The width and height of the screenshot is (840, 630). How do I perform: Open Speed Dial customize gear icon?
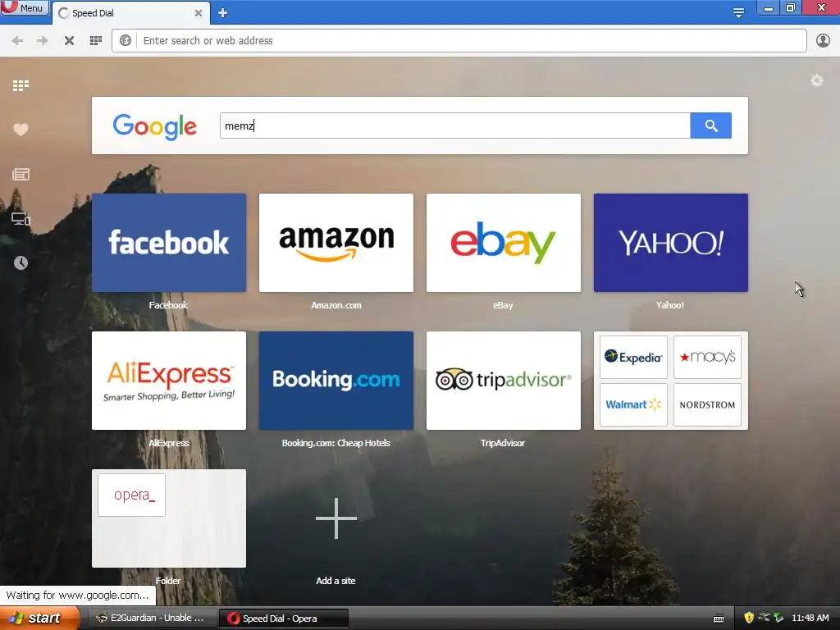(817, 80)
